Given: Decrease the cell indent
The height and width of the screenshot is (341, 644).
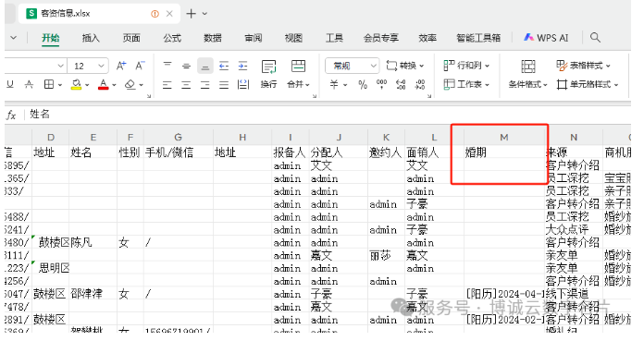Looking at the screenshot, I should [224, 66].
